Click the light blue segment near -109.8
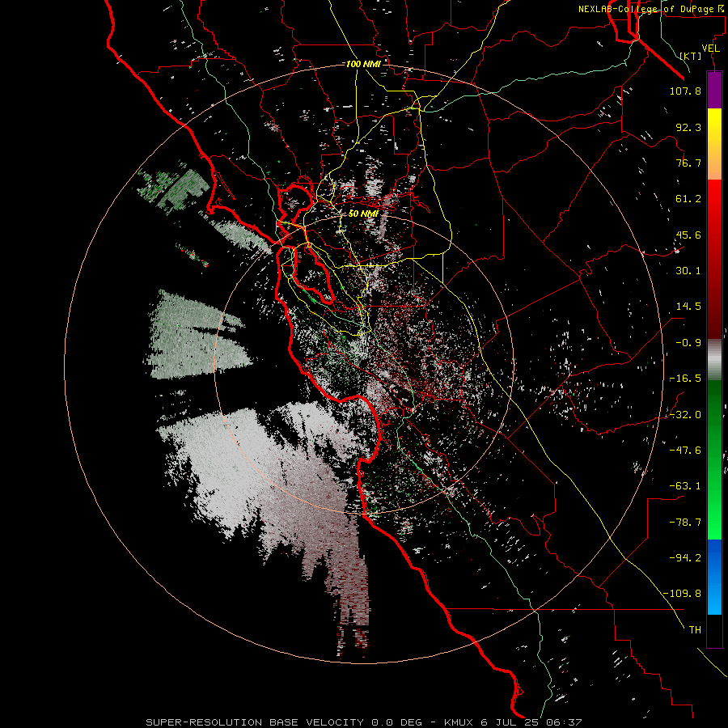728x728 pixels. (714, 597)
